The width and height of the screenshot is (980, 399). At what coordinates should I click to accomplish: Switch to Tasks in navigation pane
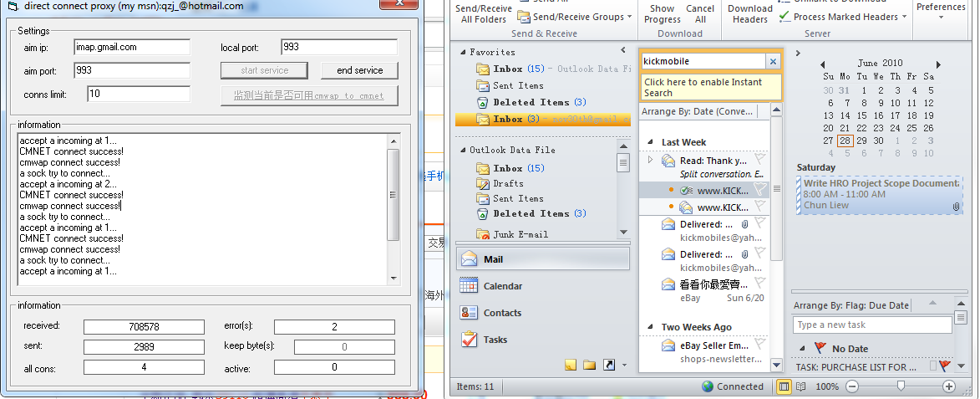[543, 340]
